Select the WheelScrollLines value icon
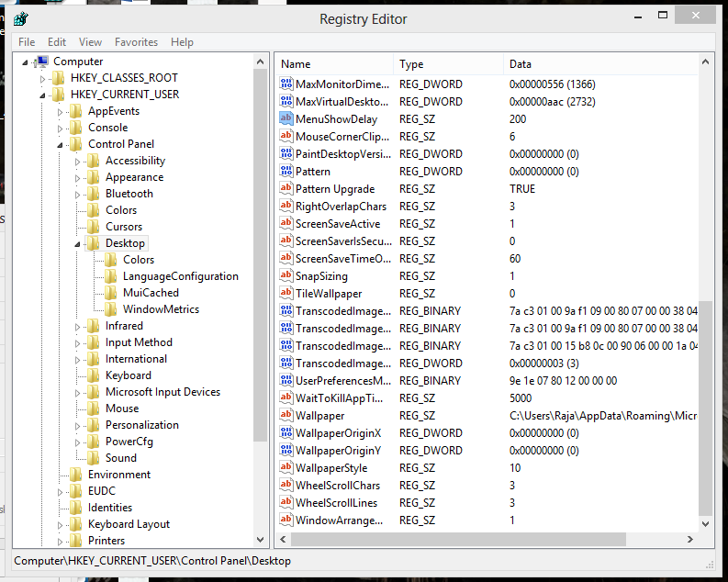 pyautogui.click(x=286, y=502)
